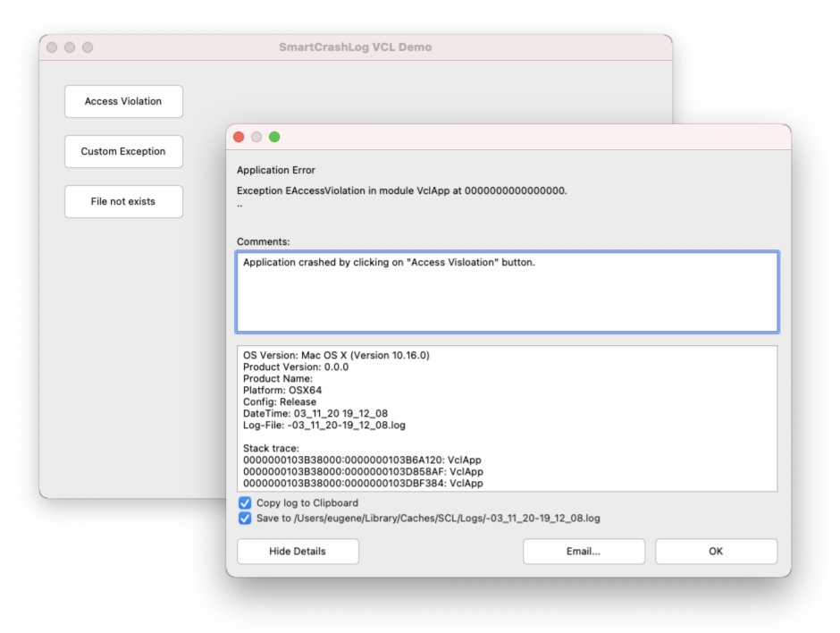
Task: Select the File not exists button
Action: click(123, 201)
